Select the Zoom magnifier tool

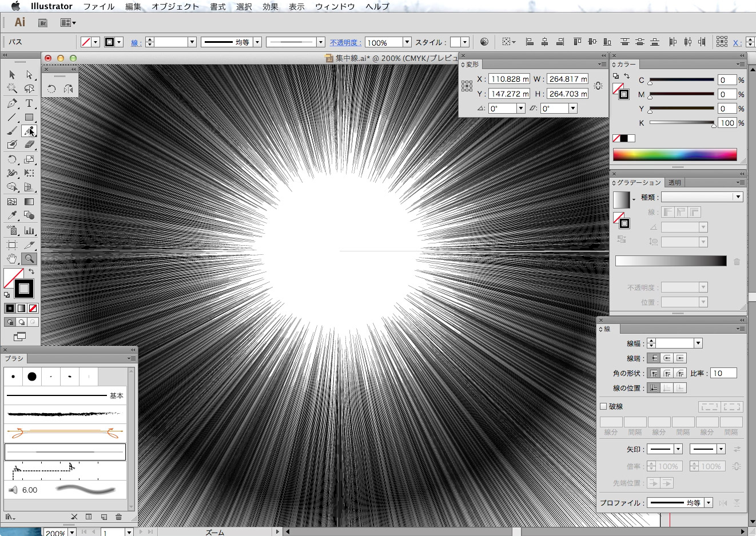pyautogui.click(x=29, y=259)
